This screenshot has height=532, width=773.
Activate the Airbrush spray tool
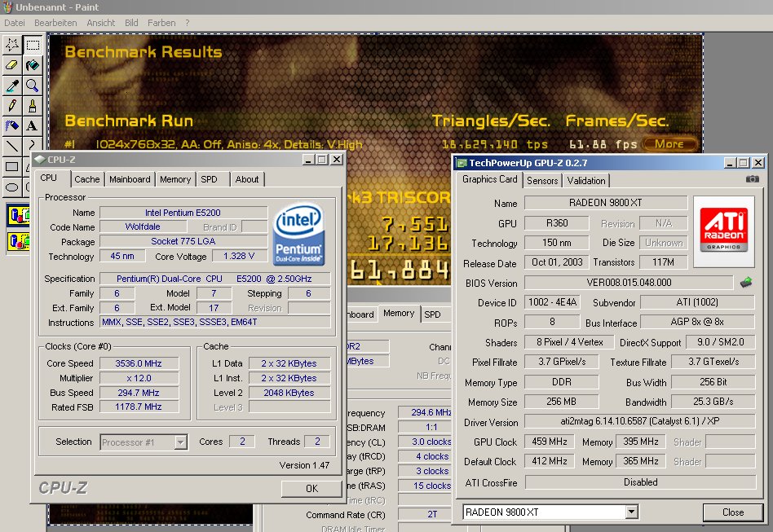tap(12, 125)
